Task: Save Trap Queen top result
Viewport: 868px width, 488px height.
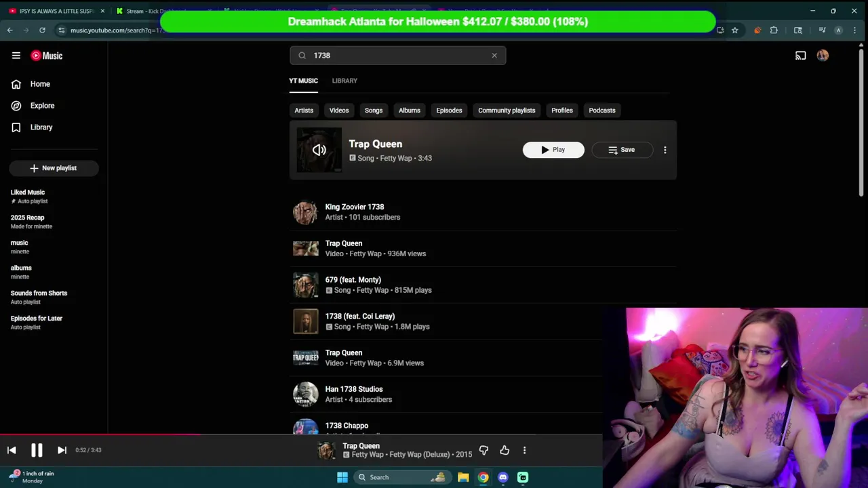Action: click(x=623, y=150)
